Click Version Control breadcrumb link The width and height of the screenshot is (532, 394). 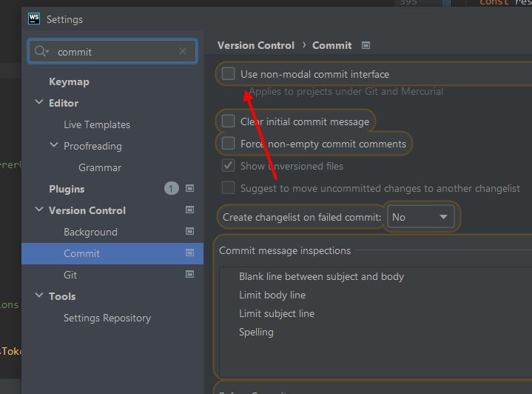point(256,45)
